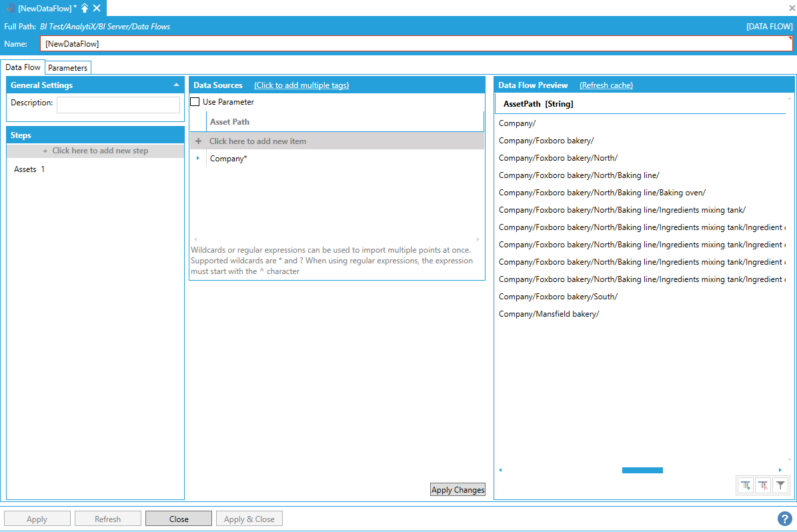Click the data flow icon on document tab

point(11,8)
